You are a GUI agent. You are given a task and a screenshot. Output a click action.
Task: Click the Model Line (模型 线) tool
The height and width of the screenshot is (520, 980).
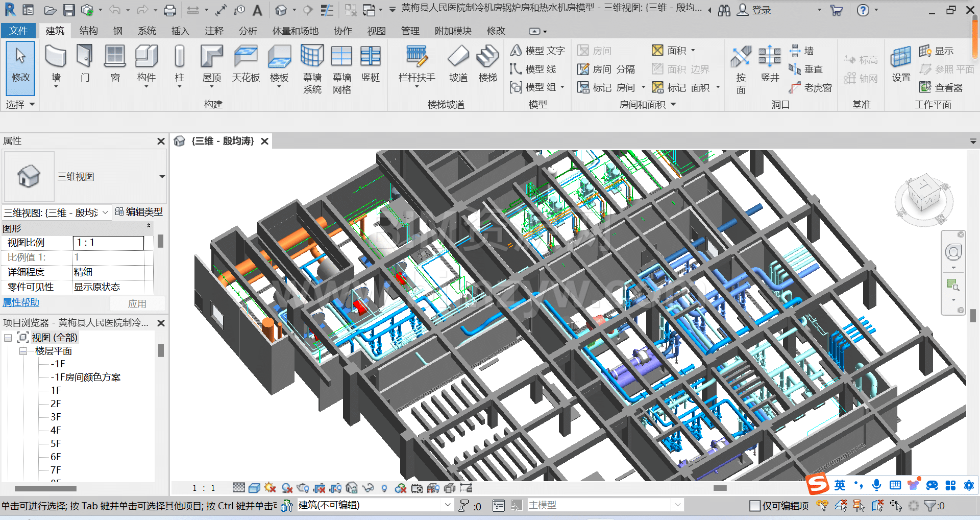pos(533,69)
